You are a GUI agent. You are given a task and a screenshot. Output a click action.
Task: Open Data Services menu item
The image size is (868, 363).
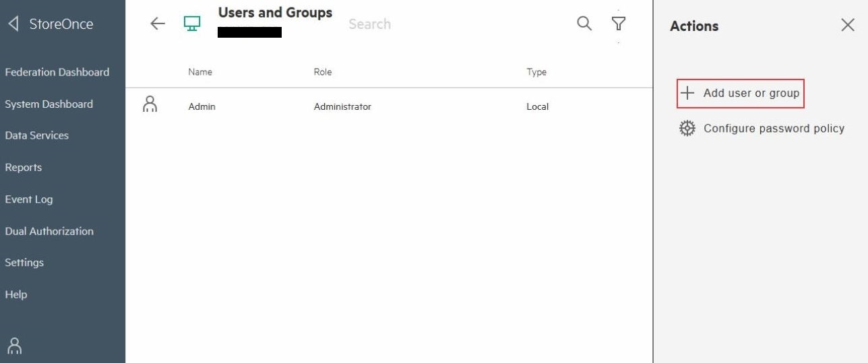[x=37, y=135]
